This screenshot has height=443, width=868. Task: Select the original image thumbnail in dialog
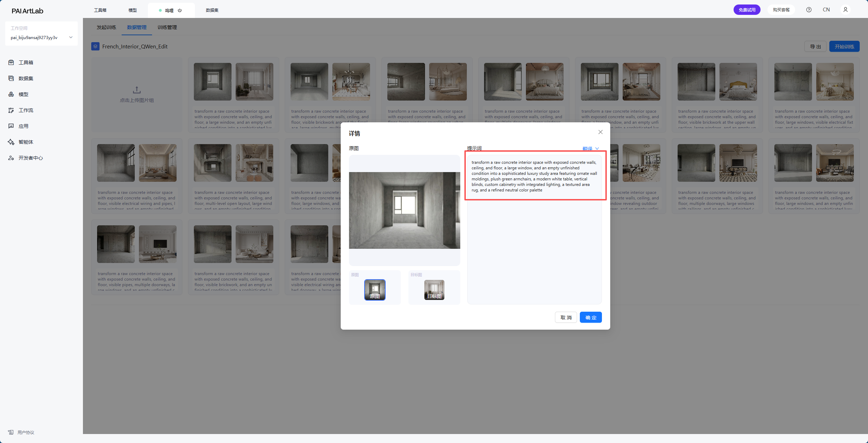tap(375, 290)
